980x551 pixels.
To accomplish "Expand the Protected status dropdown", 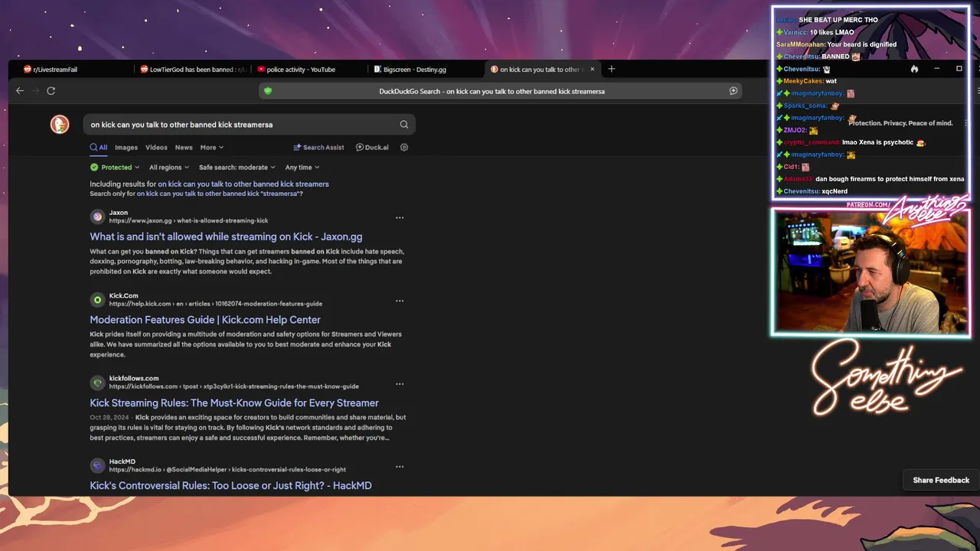I will coord(115,168).
